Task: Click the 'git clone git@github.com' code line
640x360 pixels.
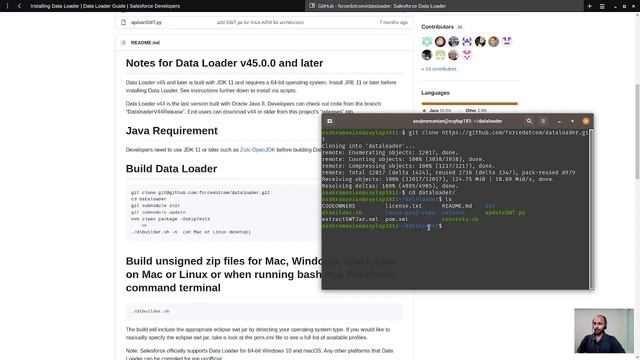Action: 200,192
